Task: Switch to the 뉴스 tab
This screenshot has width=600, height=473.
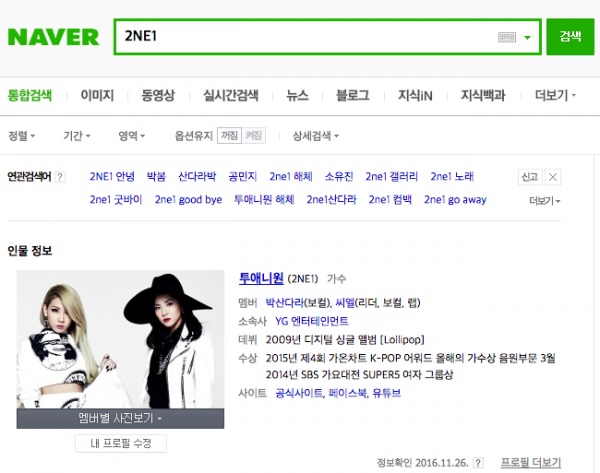Action: 297,95
